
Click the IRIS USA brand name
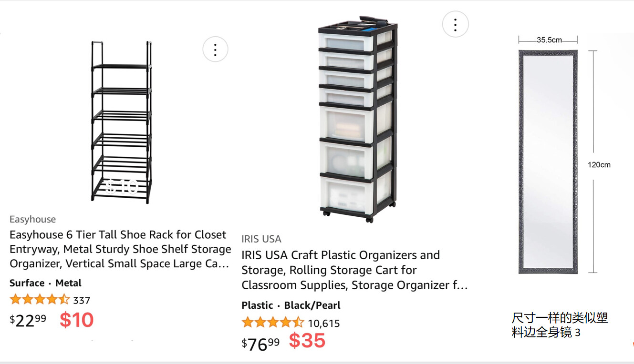pos(261,239)
